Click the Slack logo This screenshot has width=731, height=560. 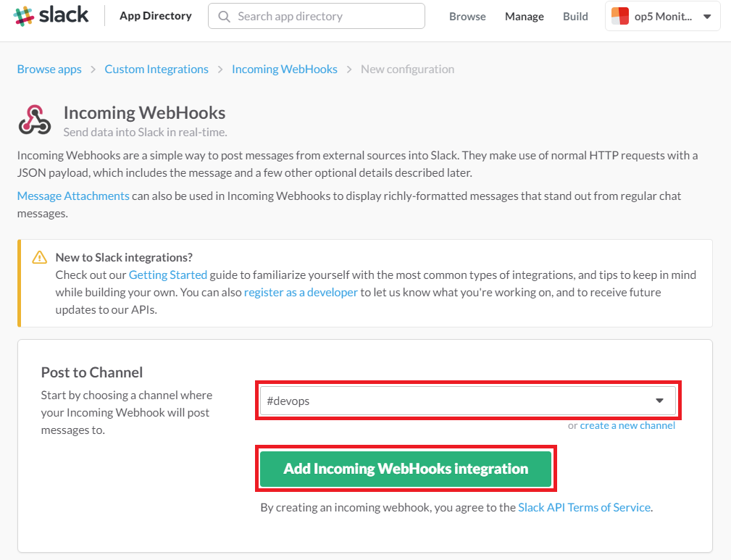click(51, 15)
